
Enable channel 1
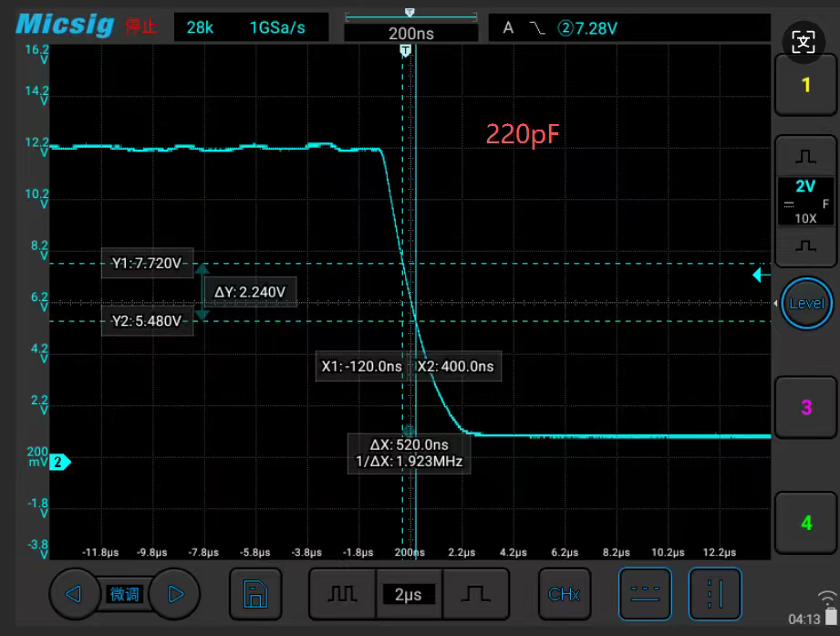(x=805, y=85)
